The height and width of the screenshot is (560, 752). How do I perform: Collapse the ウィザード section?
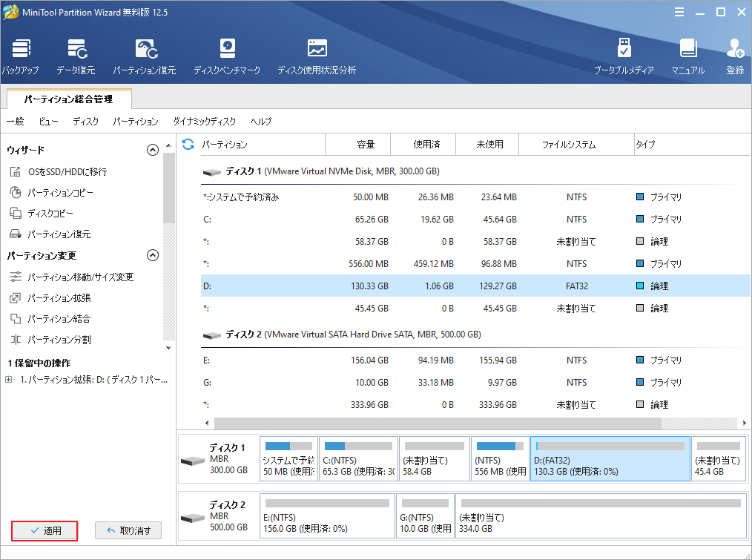pos(153,150)
